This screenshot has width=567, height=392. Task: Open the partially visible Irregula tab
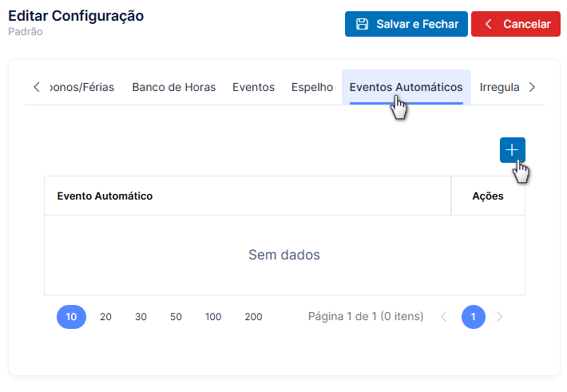pyautogui.click(x=499, y=87)
